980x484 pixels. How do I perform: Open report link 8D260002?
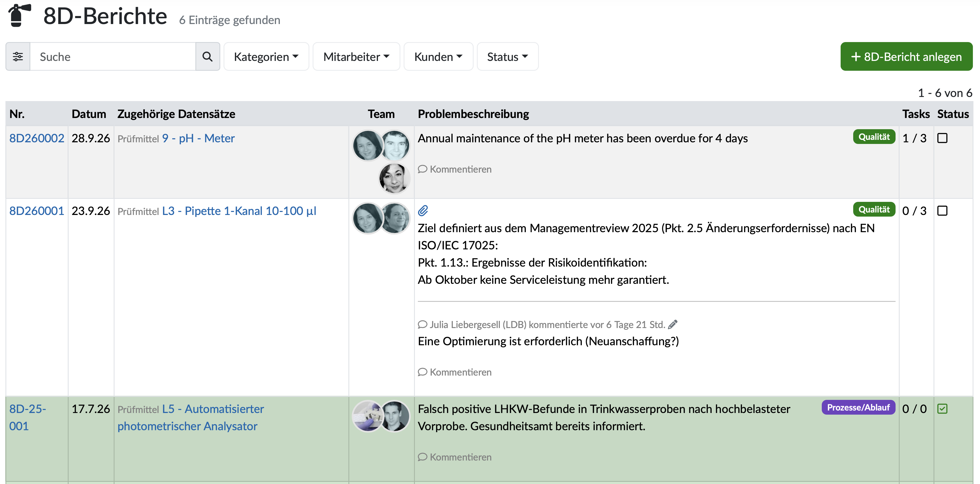tap(37, 138)
